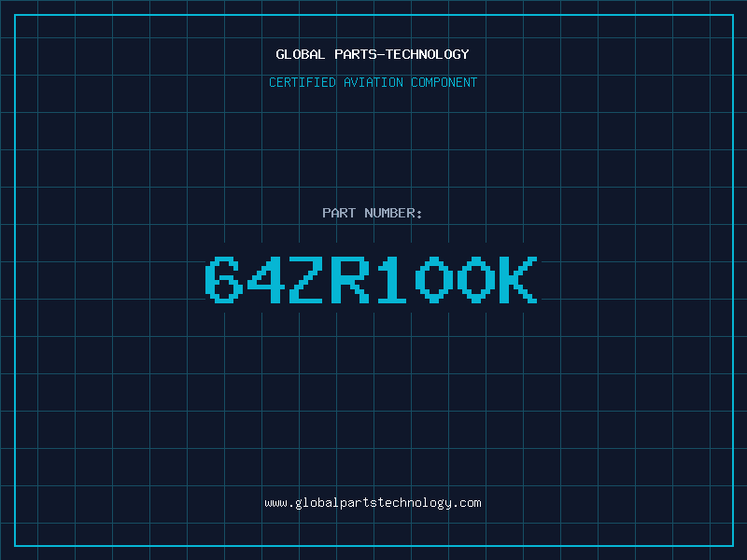Click the GLOBAL PARTS-TECHNOLOGY heading

(373, 54)
